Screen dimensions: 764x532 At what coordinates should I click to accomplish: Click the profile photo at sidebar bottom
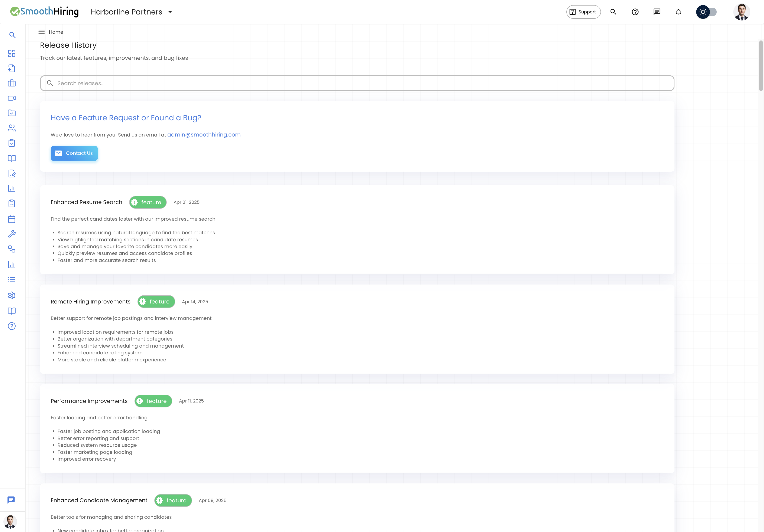click(10, 522)
